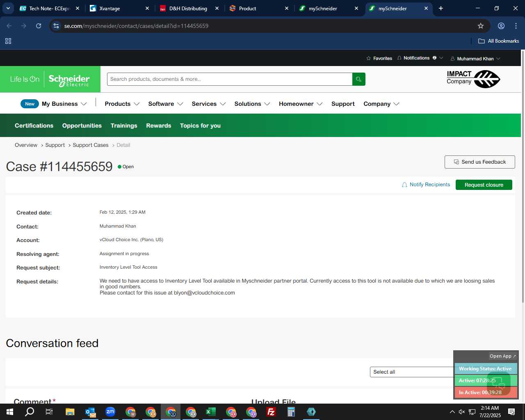Open Task View in the taskbar
Viewport: 525px width, 420px height.
pos(49,412)
